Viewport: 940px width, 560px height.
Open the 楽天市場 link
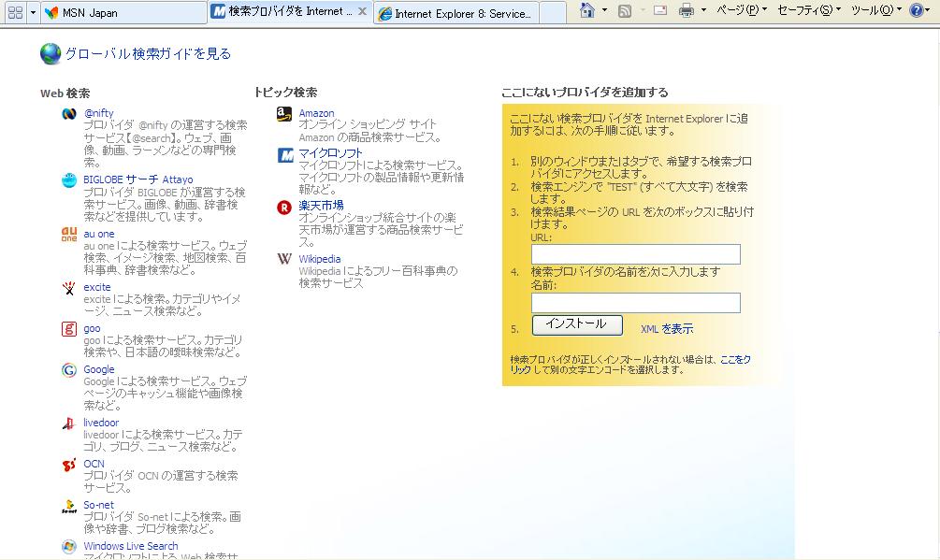click(x=321, y=205)
